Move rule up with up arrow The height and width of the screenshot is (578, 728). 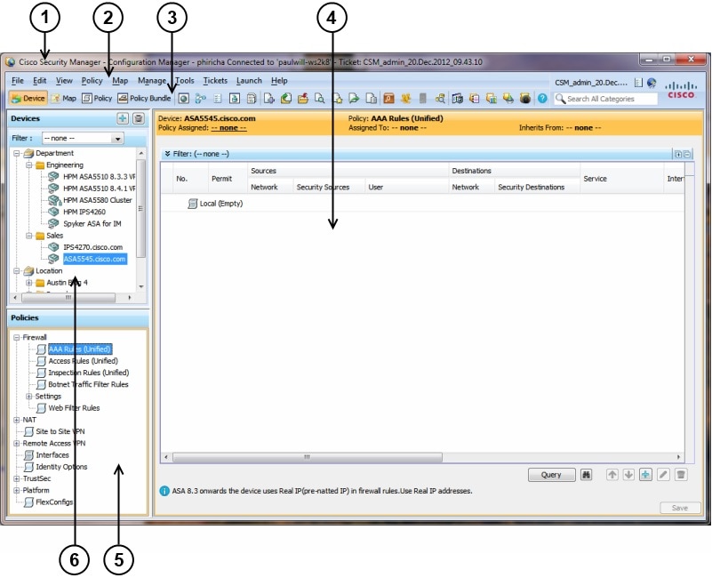612,475
